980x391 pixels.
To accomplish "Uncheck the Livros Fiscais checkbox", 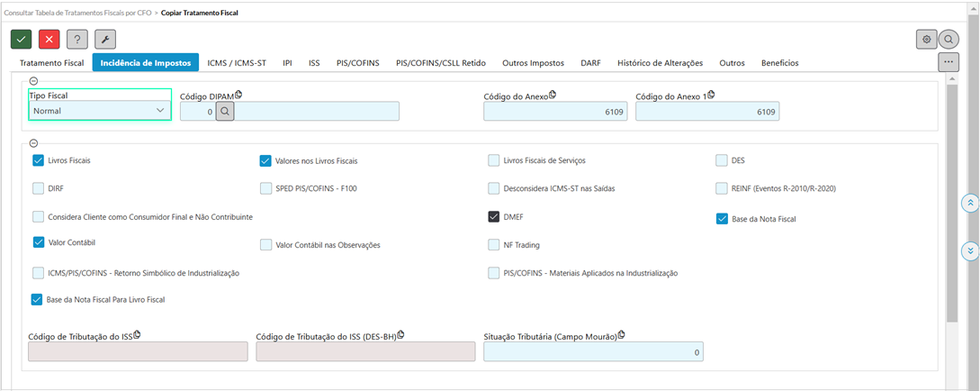I will [38, 160].
